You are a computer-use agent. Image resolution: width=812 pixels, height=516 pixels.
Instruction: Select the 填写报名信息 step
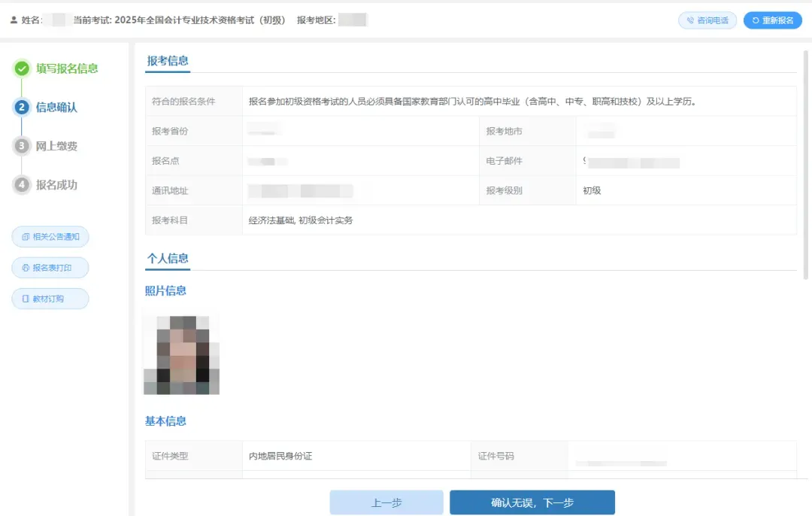point(67,68)
